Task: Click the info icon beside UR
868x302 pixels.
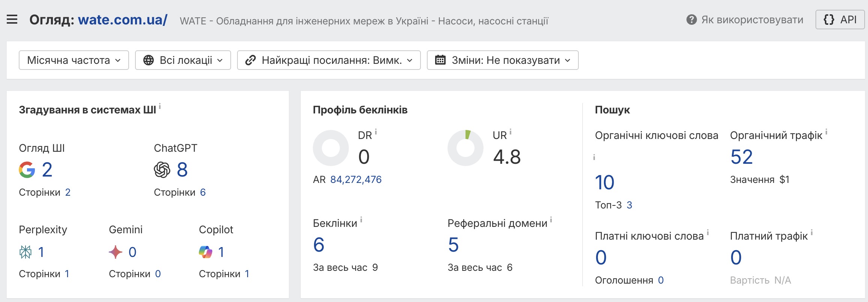Action: (511, 132)
